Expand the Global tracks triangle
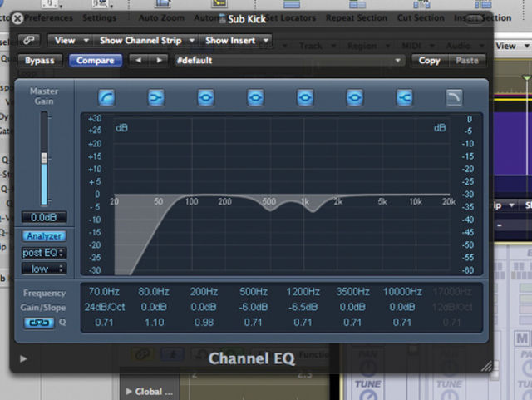 (129, 391)
